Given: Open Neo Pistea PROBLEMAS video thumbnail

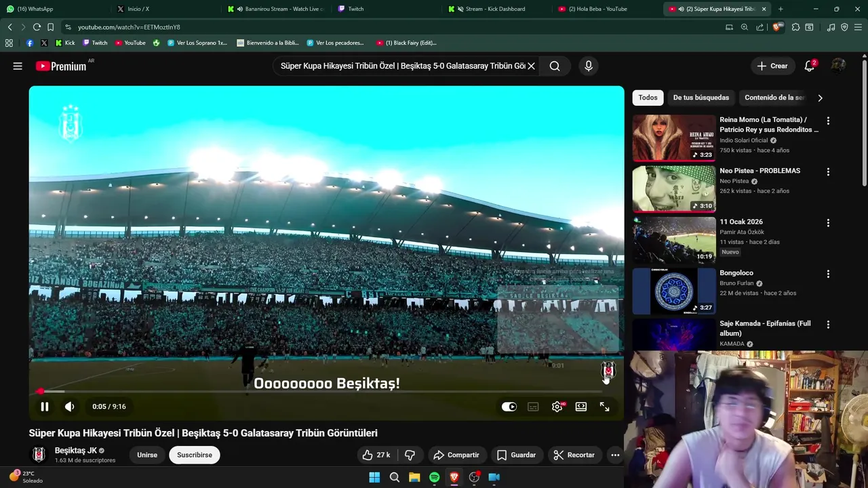Looking at the screenshot, I should 674,189.
